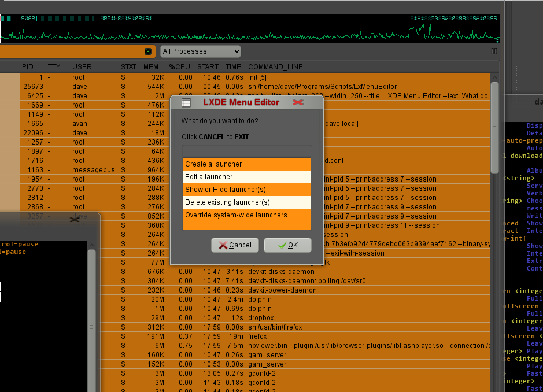Click the process list scrollbar up arrow
543x392 pixels.
[495, 77]
